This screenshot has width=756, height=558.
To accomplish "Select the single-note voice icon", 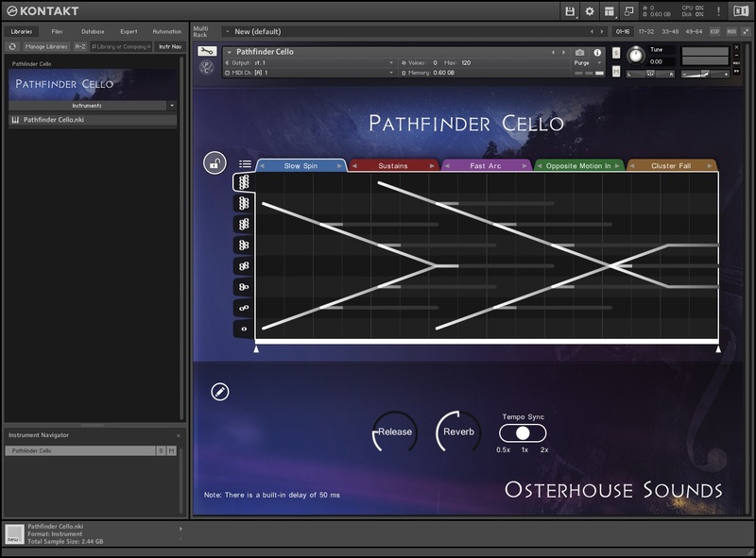I will 244,329.
